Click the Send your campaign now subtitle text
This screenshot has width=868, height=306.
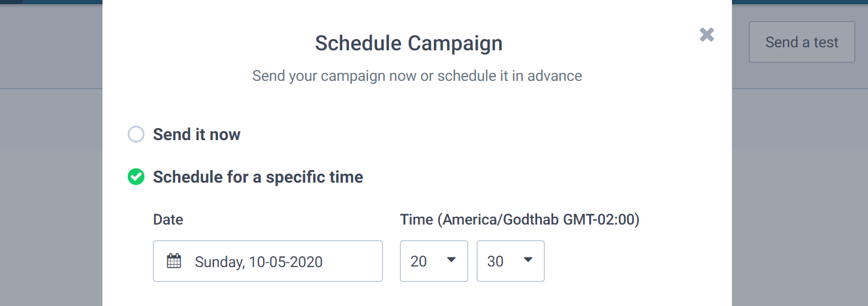pos(417,76)
